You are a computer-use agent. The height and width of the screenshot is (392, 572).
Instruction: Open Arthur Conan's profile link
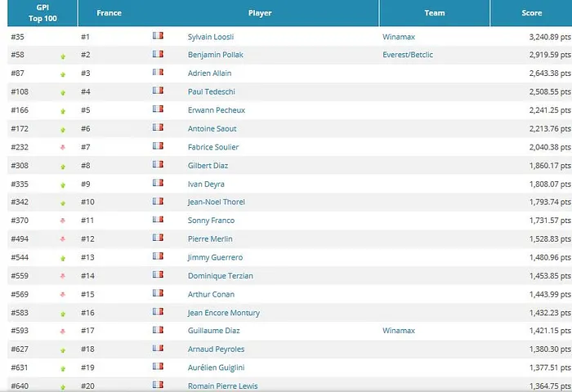(x=211, y=294)
